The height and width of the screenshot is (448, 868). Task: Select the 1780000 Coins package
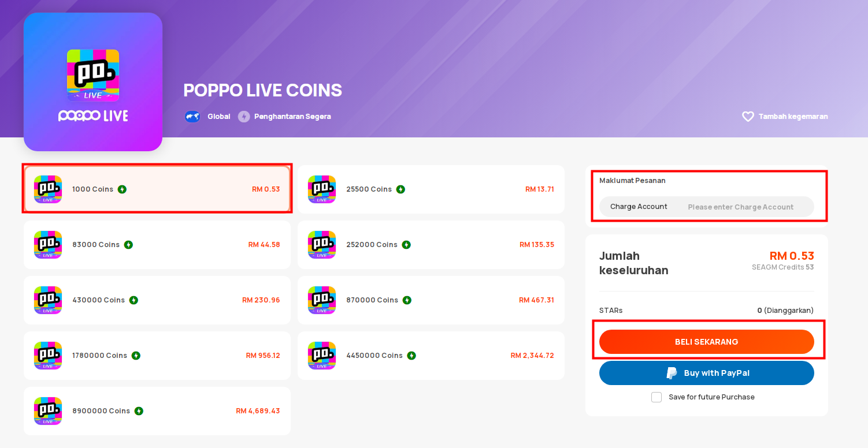(x=157, y=356)
